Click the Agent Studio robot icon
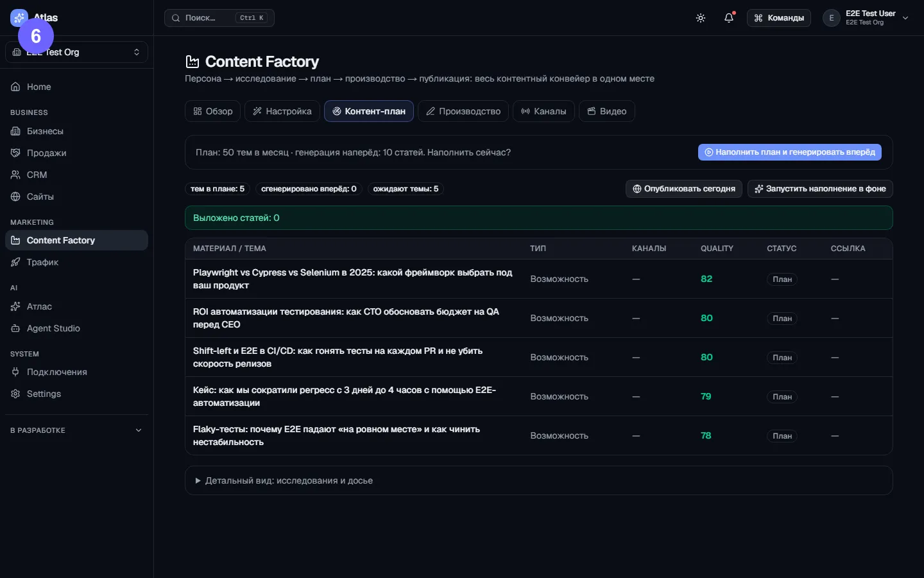 15,328
